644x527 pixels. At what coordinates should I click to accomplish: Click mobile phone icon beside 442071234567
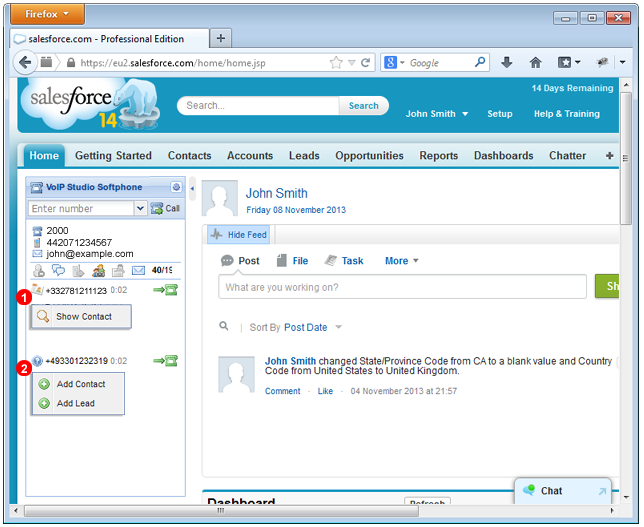[37, 243]
